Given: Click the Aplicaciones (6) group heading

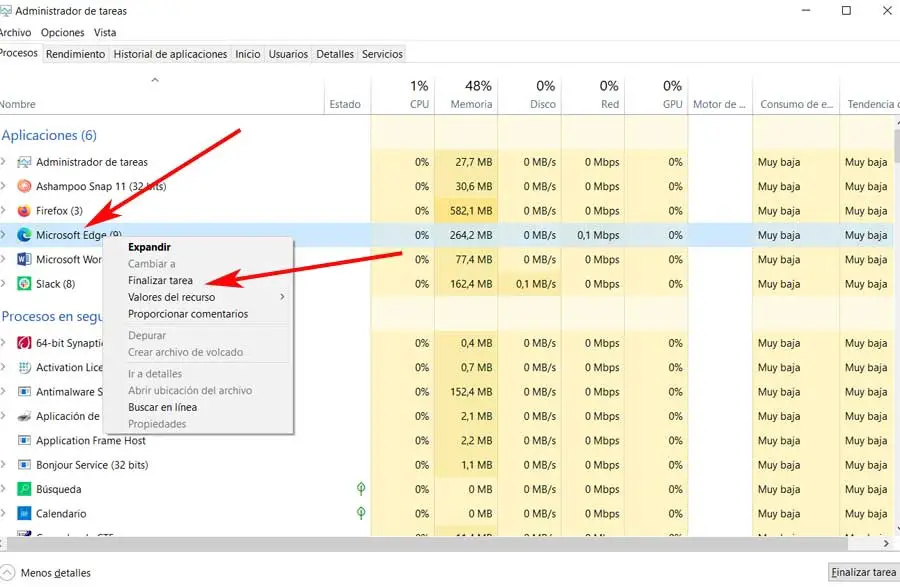Looking at the screenshot, I should coord(49,135).
